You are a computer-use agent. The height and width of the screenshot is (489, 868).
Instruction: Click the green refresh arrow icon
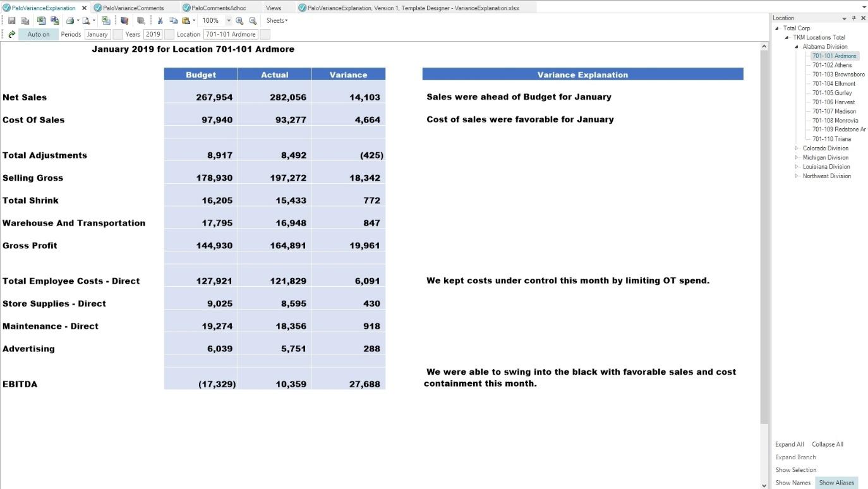tap(11, 34)
